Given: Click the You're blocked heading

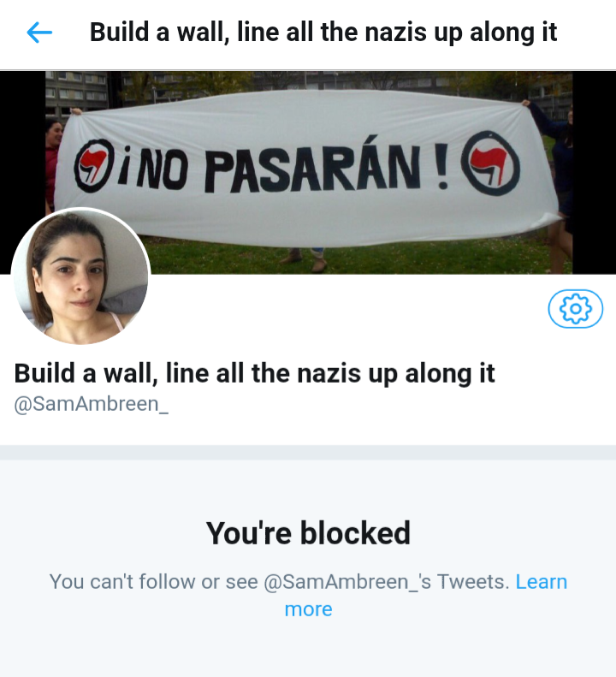Looking at the screenshot, I should pyautogui.click(x=308, y=533).
